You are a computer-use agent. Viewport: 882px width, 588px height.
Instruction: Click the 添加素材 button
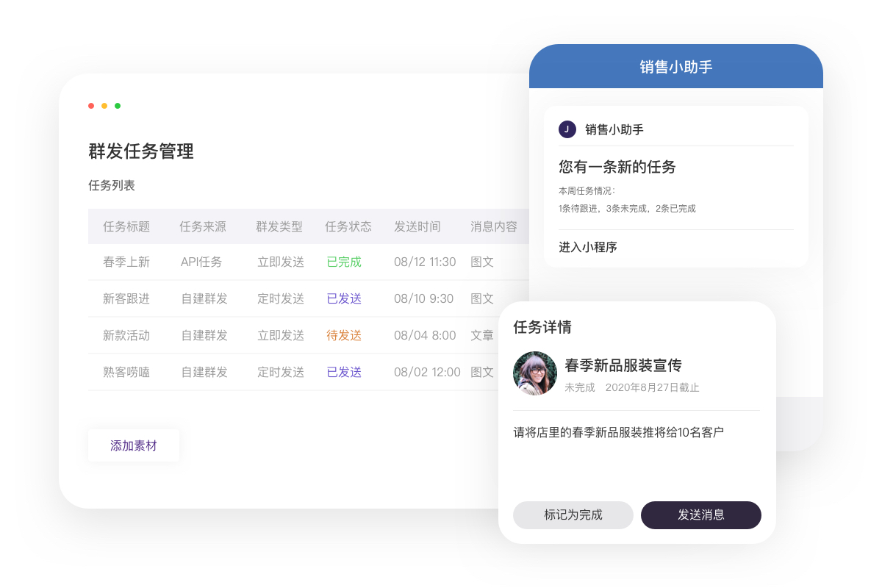[x=133, y=445]
